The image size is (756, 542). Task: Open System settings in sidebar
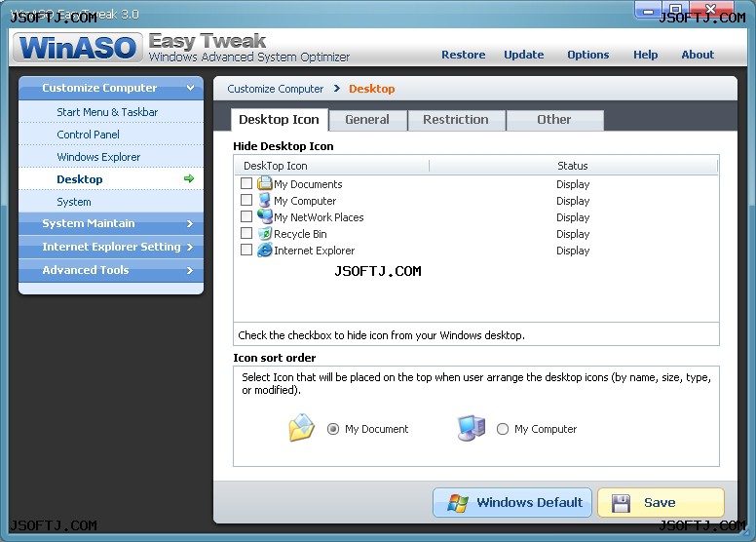tap(111, 202)
